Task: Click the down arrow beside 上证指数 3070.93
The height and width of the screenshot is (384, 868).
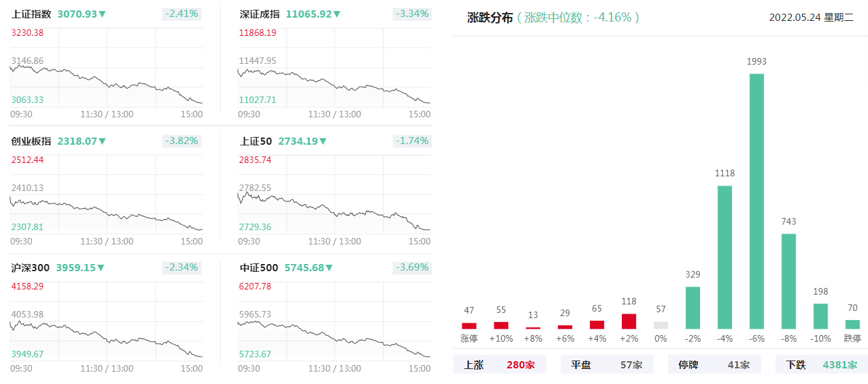Action: 102,14
